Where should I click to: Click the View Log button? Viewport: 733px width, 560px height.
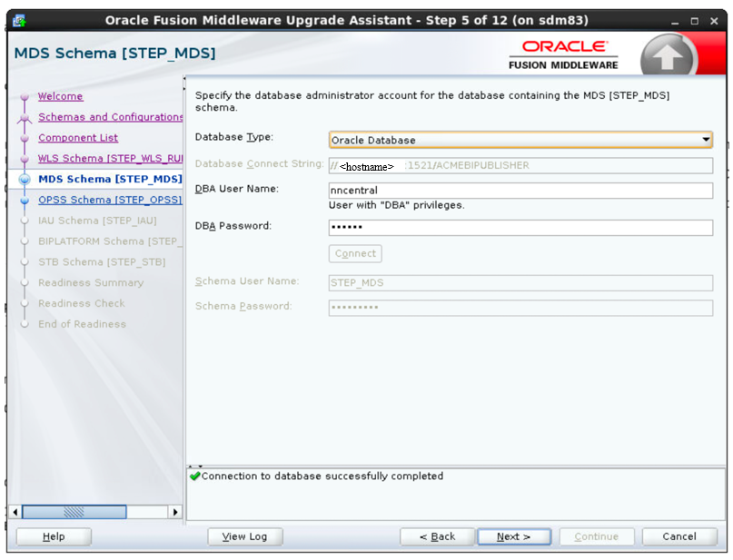245,536
